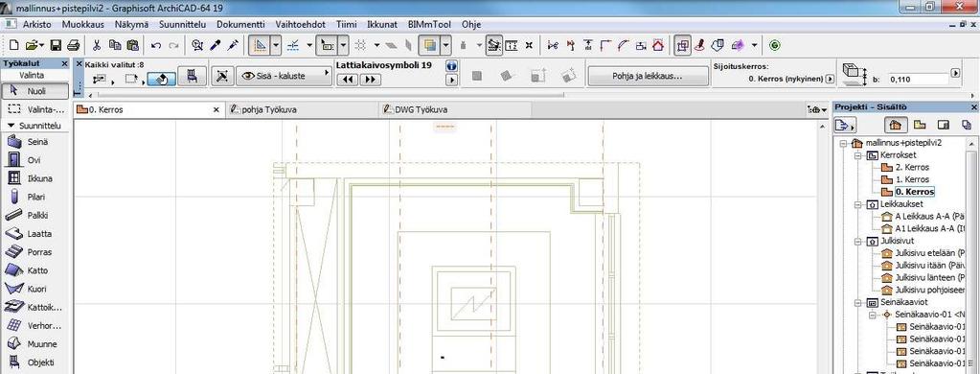
Task: Click the red house roof icon
Action: [x=658, y=45]
